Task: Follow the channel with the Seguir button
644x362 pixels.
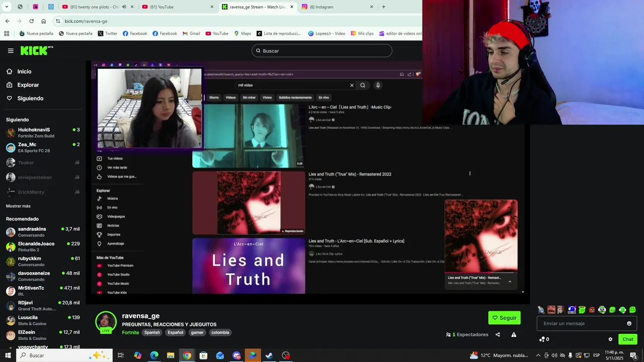Action: 504,318
